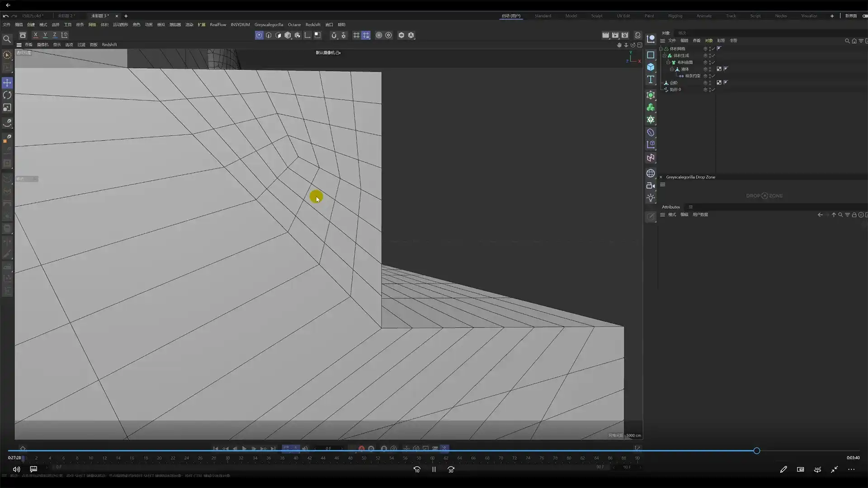Open the Render Settings clapperboard with gear
Image resolution: width=868 pixels, height=488 pixels.
click(x=625, y=35)
